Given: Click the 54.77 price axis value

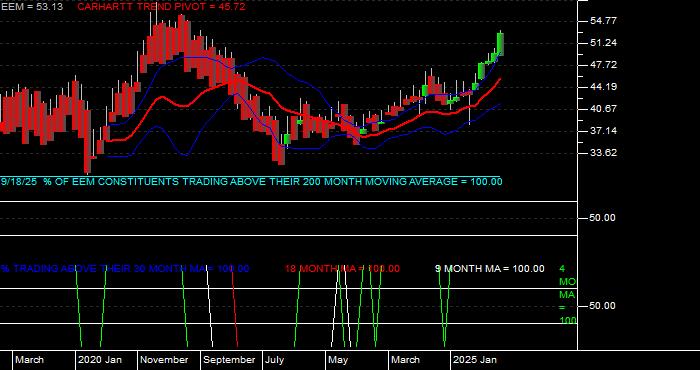Looking at the screenshot, I should [x=603, y=21].
